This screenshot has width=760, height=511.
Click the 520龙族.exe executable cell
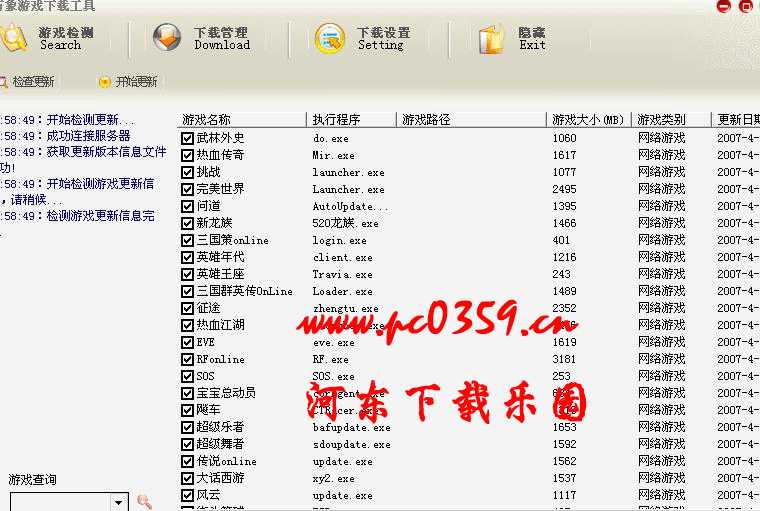(x=346, y=224)
